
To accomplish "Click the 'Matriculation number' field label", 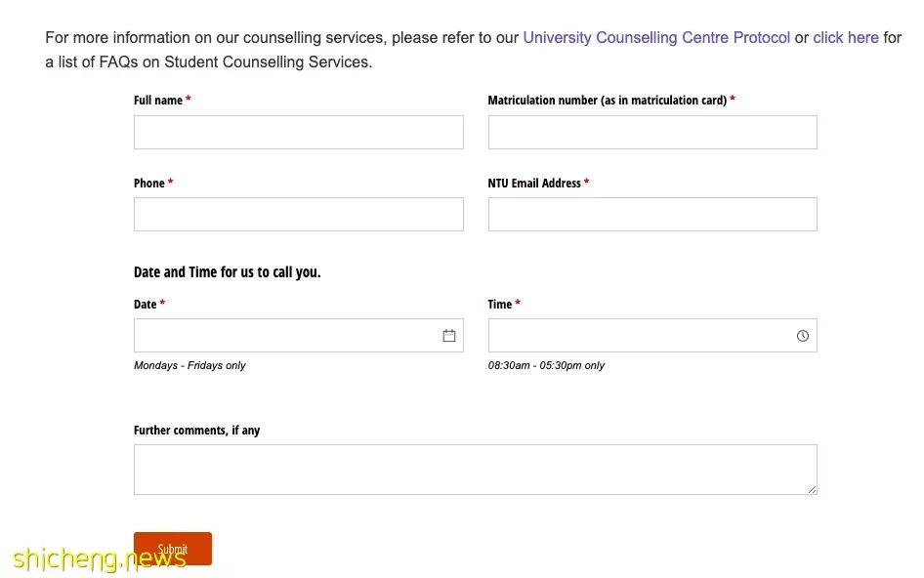I will coord(607,101).
